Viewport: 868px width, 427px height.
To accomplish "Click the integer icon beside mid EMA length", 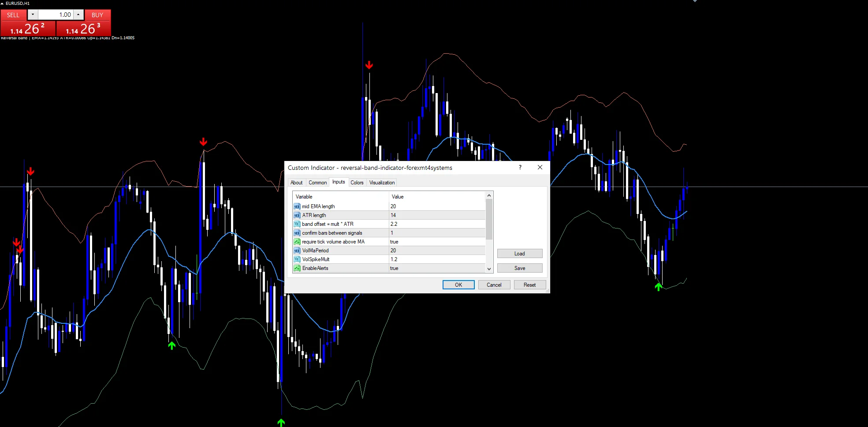I will tap(297, 206).
